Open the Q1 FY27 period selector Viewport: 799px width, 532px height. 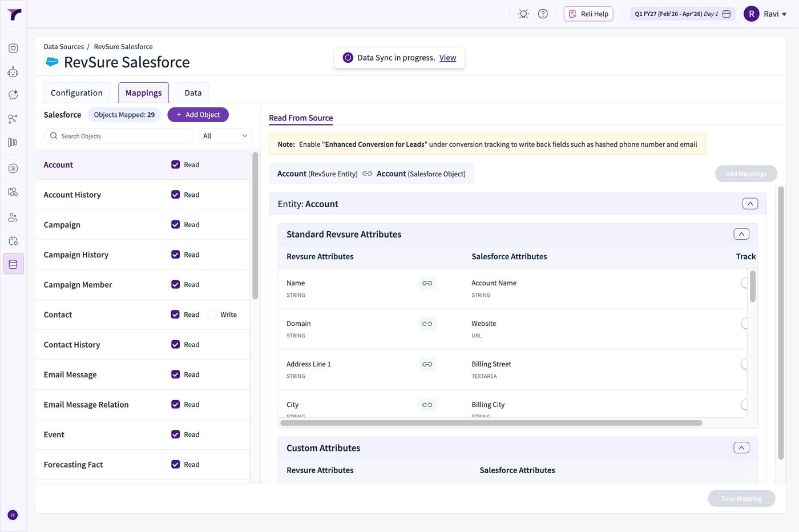683,14
